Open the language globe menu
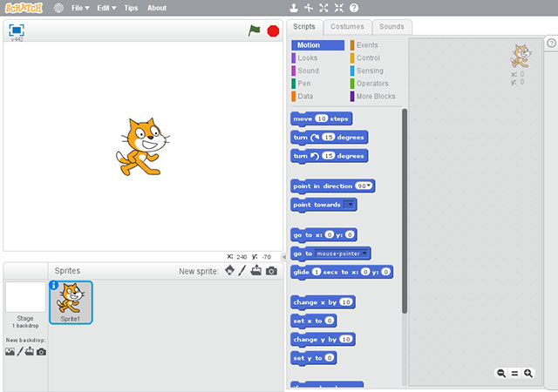The image size is (558, 392). (x=58, y=8)
